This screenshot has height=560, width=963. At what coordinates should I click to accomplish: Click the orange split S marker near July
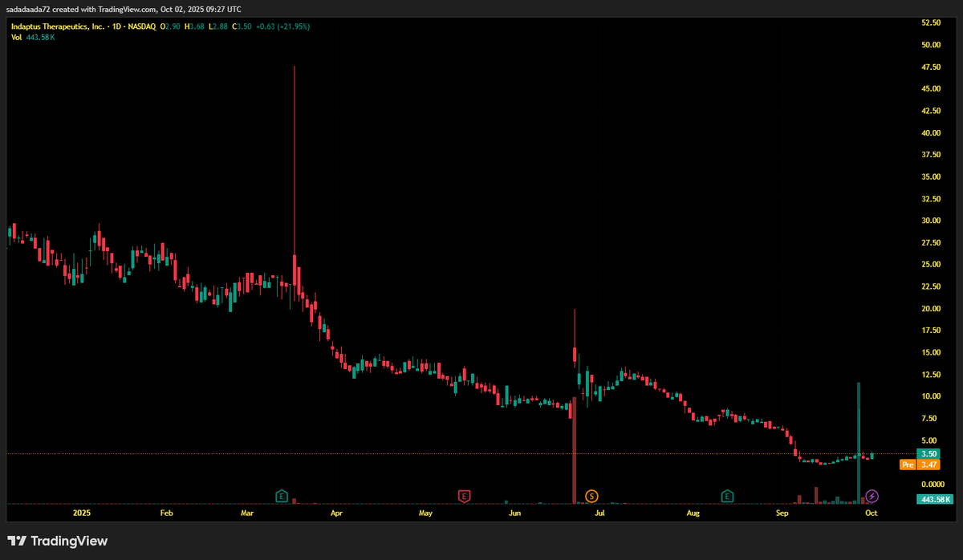(592, 496)
